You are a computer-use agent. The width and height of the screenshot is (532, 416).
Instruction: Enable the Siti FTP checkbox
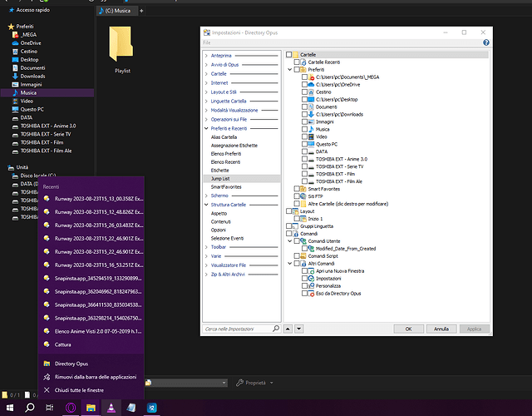pyautogui.click(x=297, y=196)
